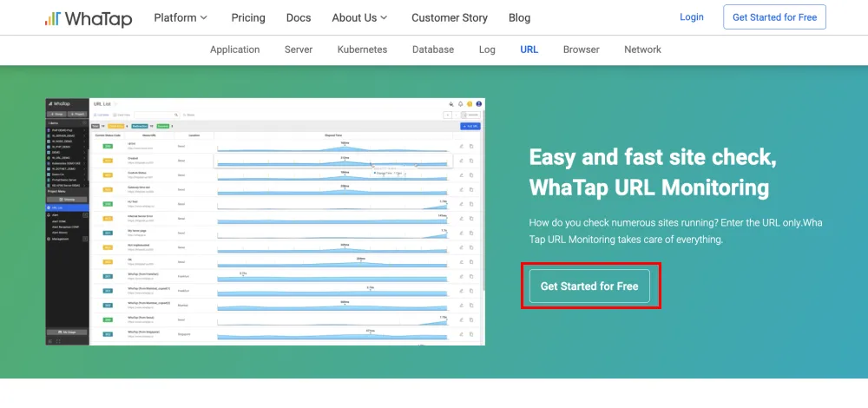Click the 'Easy and fast site check' heading
Screen dimensions: 868x408
[x=654, y=172]
